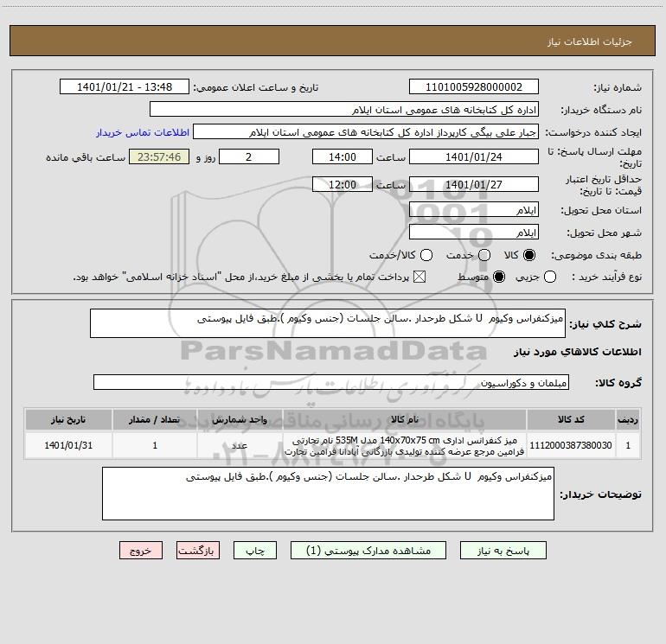Choose the جزیی purchase type

click(549, 277)
